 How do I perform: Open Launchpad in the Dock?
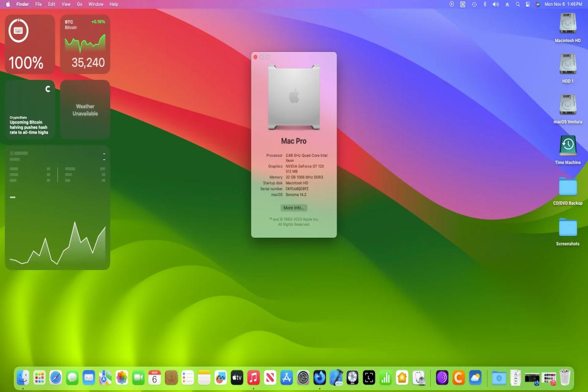pyautogui.click(x=39, y=378)
